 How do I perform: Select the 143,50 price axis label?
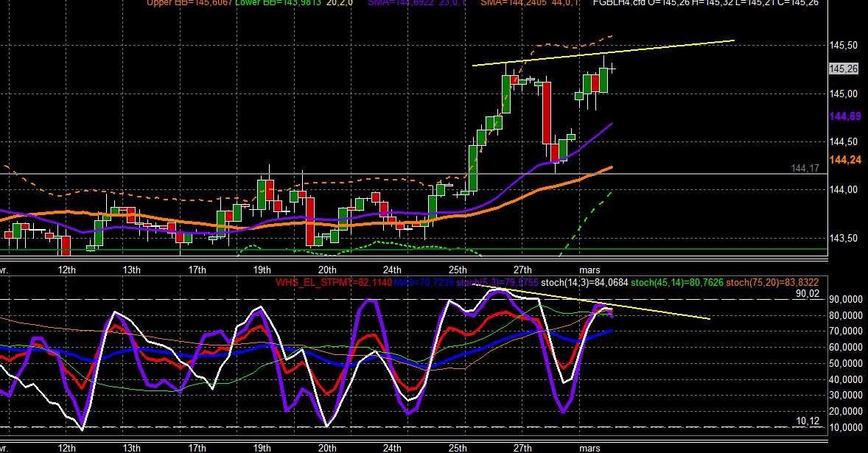tap(844, 239)
